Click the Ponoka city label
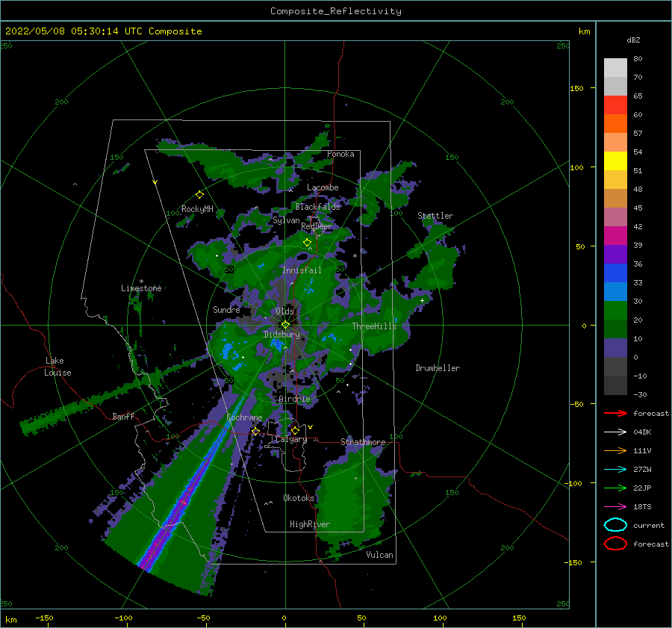 (x=340, y=154)
